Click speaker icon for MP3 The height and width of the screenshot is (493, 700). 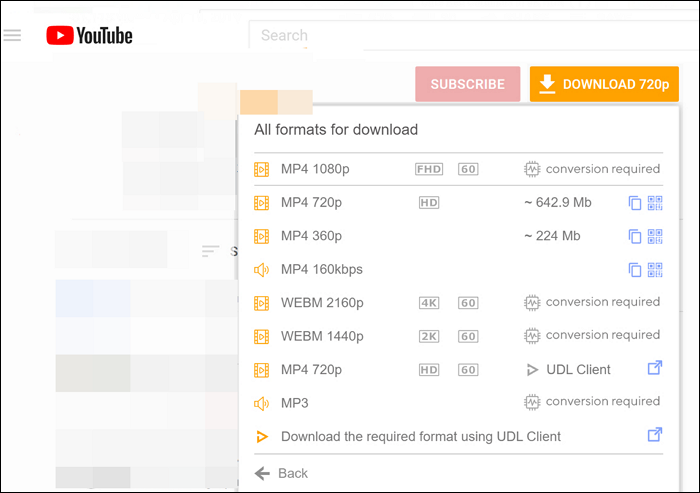262,404
